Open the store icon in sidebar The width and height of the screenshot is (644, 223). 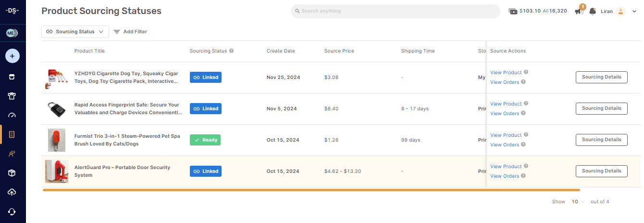(12, 77)
